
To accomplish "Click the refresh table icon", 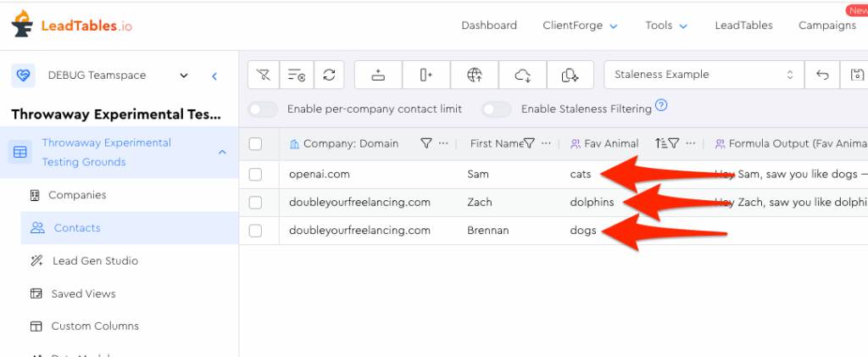I will (x=329, y=75).
